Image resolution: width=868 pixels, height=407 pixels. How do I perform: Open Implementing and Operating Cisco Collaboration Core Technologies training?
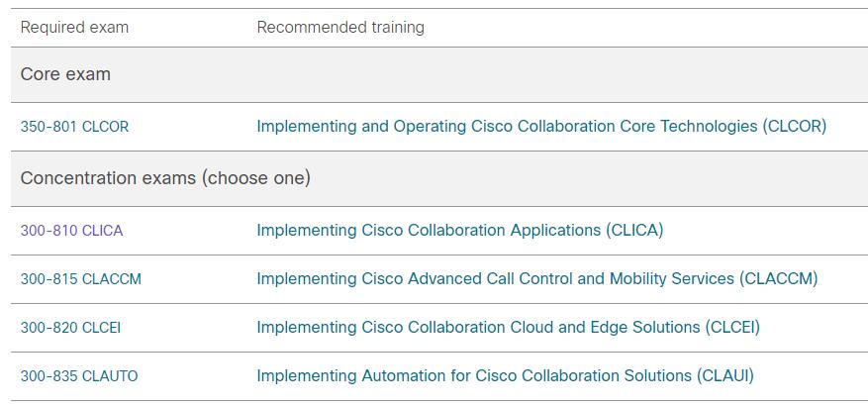541,126
